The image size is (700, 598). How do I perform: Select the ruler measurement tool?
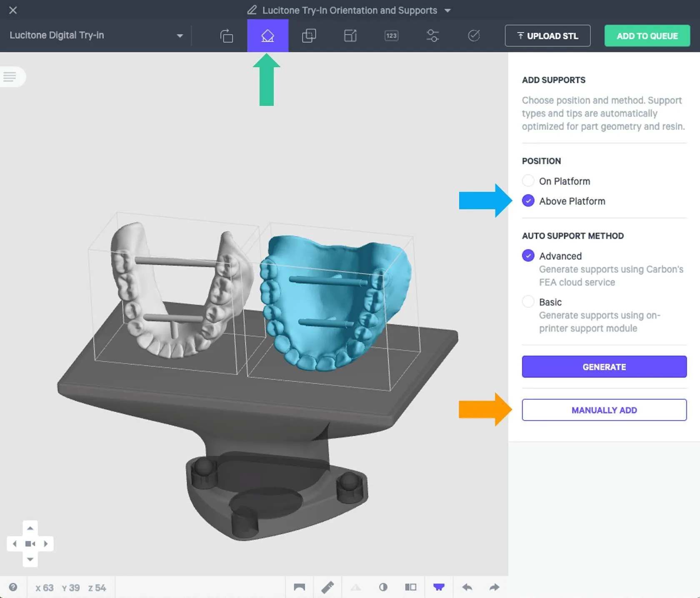pos(327,587)
